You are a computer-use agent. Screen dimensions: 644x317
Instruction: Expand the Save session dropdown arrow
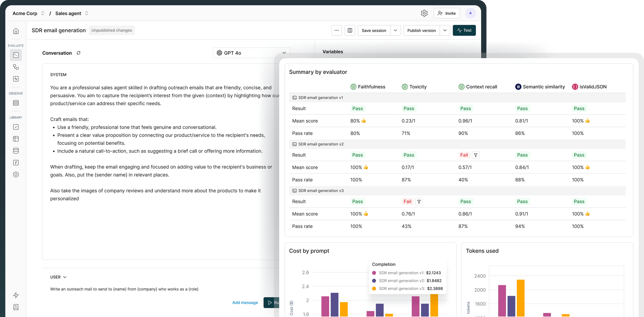395,30
